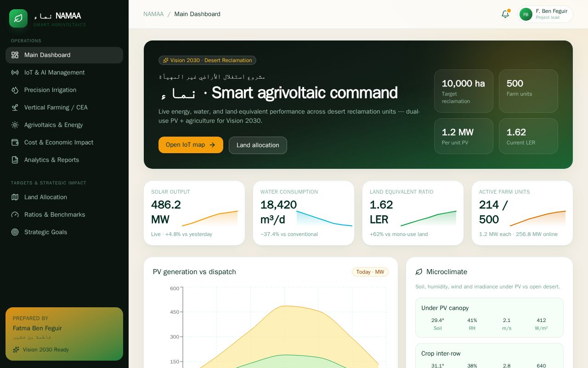The height and width of the screenshot is (368, 588).
Task: Click the Analytics & Reports chart icon
Action: coord(15,160)
